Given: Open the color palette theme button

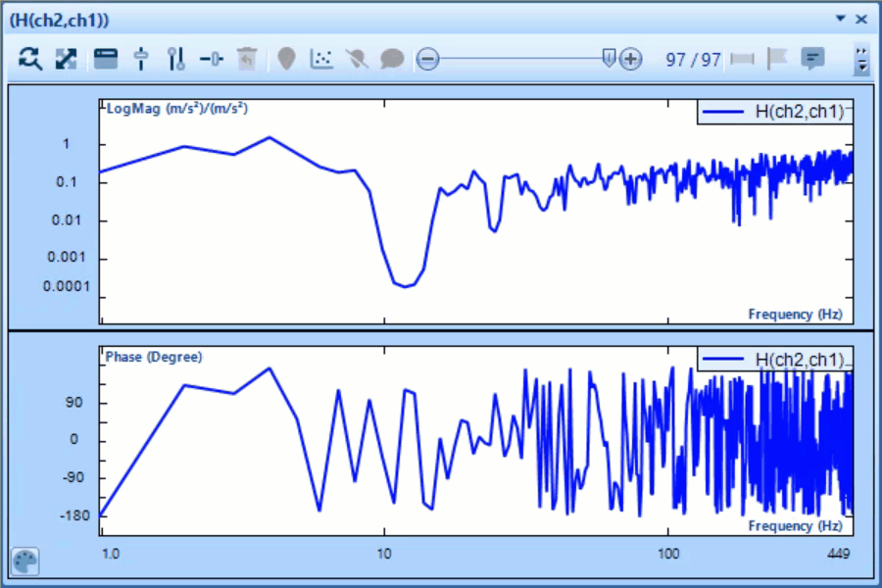Looking at the screenshot, I should tap(25, 563).
